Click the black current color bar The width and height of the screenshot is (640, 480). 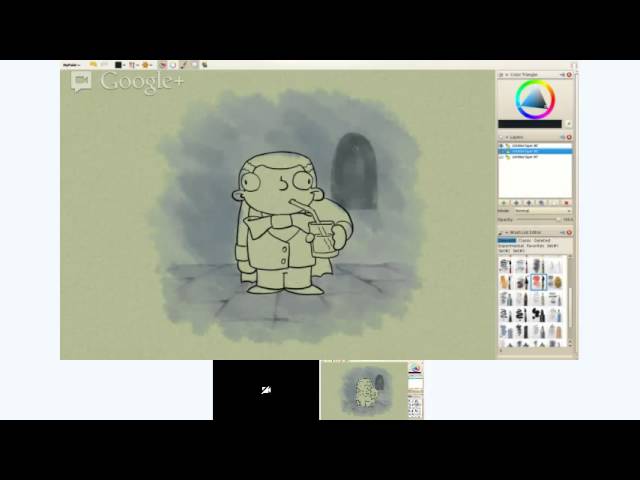pyautogui.click(x=530, y=124)
